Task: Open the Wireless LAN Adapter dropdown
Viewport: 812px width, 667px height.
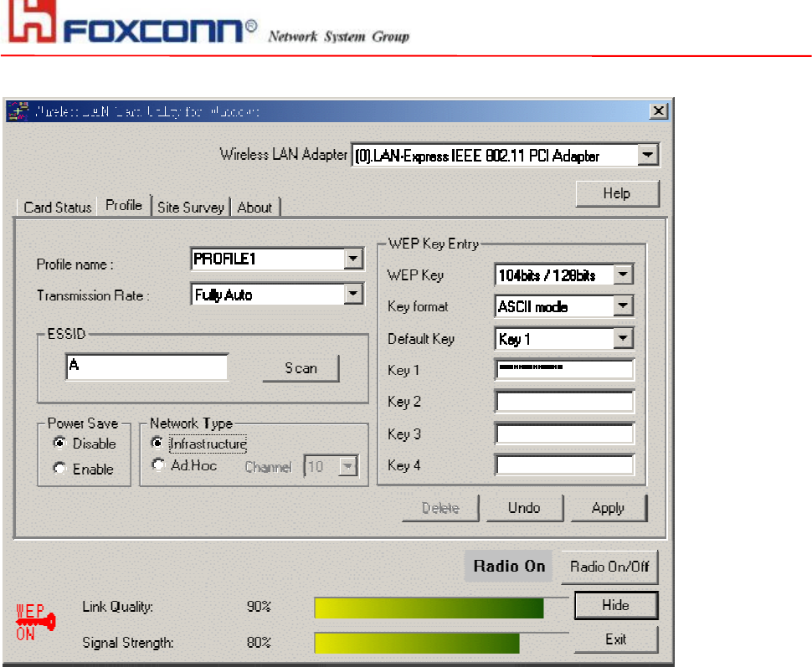Action: [x=647, y=155]
